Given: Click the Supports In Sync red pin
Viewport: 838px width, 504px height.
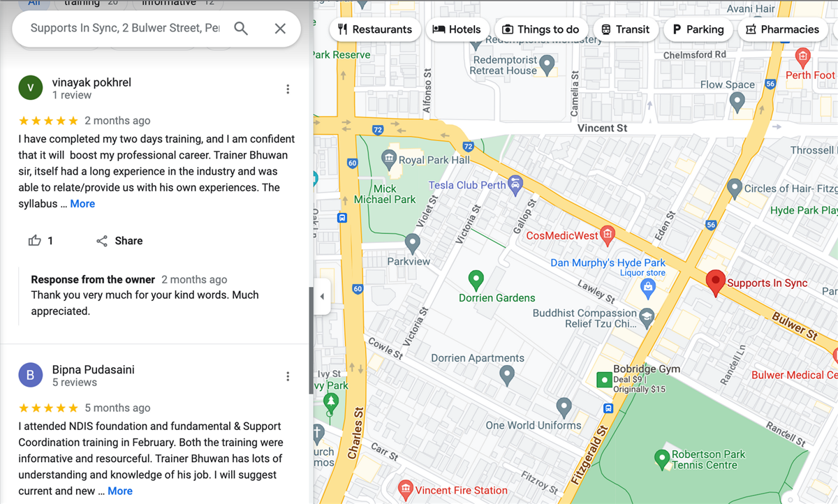Looking at the screenshot, I should [x=715, y=283].
